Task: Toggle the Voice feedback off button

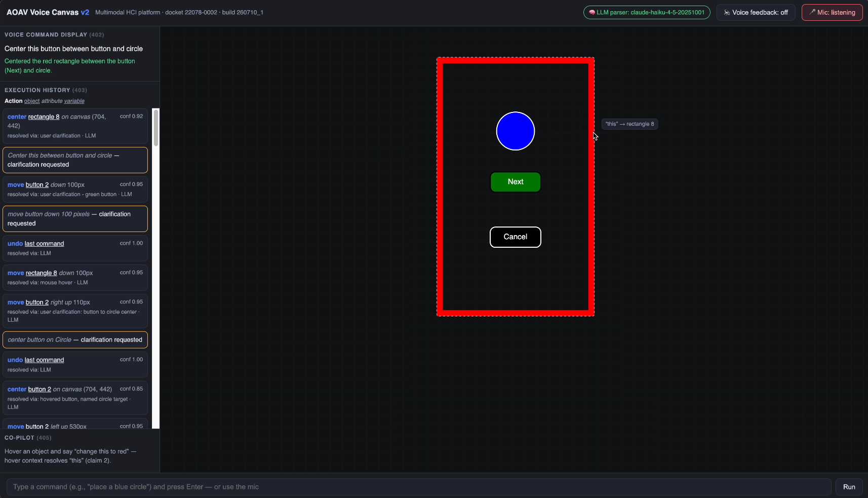Action: click(756, 13)
